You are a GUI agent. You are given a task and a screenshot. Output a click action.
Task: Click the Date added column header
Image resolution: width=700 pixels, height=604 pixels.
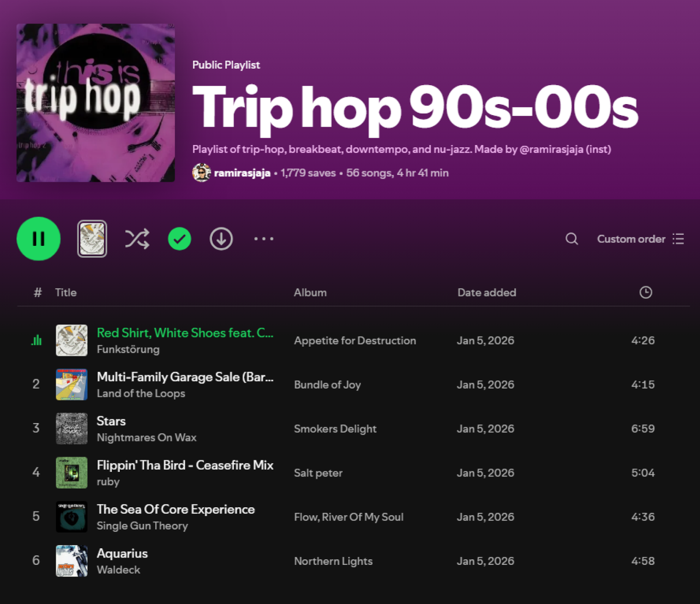click(486, 292)
